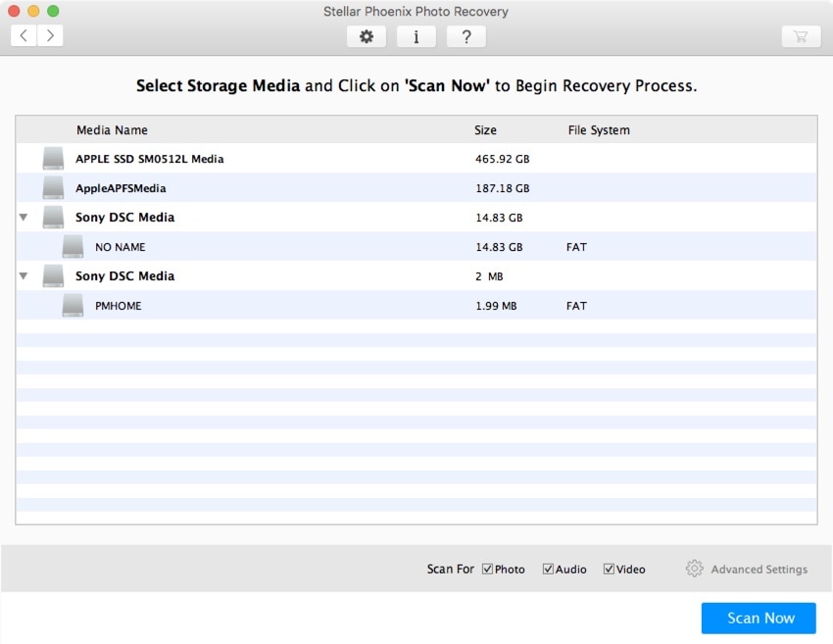Select the PMHOME volume

click(416, 306)
